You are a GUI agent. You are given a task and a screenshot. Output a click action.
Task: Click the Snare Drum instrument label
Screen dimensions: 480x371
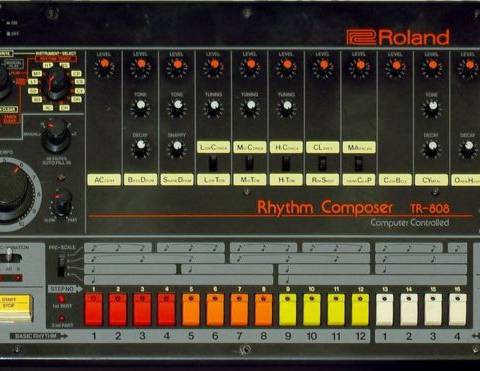click(x=177, y=180)
